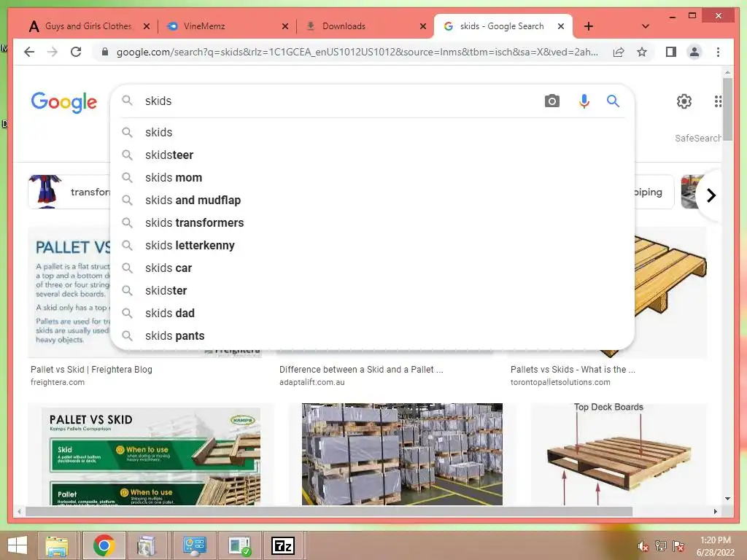Open the Freightera Pallet VS text image
Image resolution: width=747 pixels, height=560 pixels.
pos(69,292)
